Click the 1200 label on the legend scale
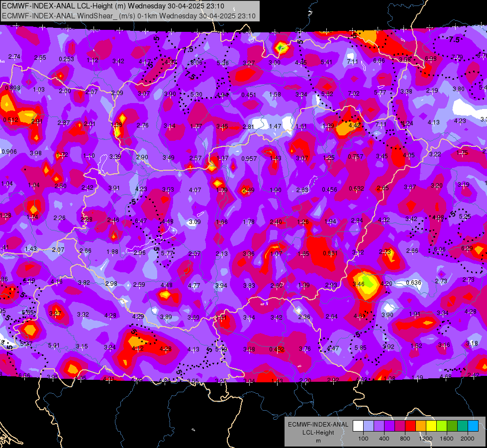 tap(426, 439)
